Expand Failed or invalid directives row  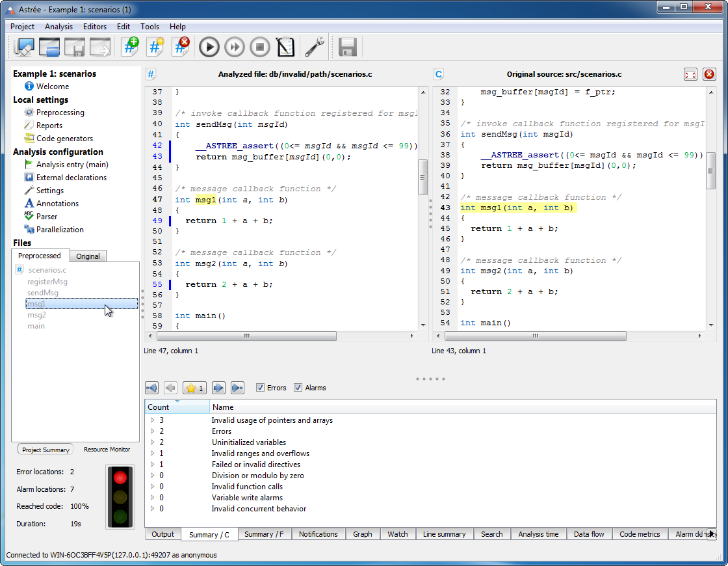152,465
